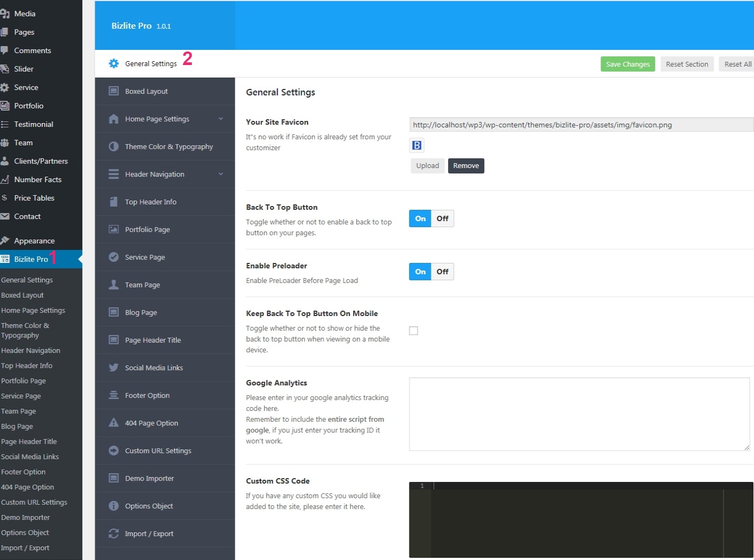Open Clients/Partners in WordPress sidebar
The height and width of the screenshot is (560, 754).
tap(41, 161)
